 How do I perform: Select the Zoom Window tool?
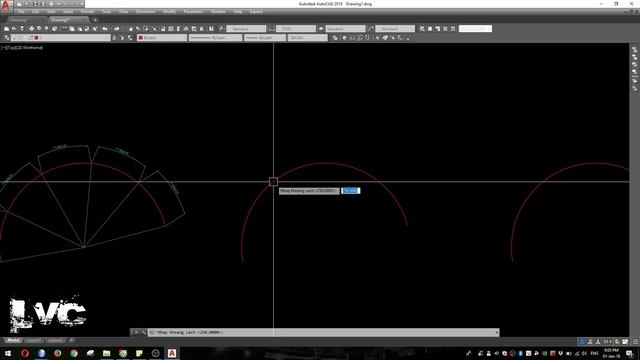[x=146, y=29]
